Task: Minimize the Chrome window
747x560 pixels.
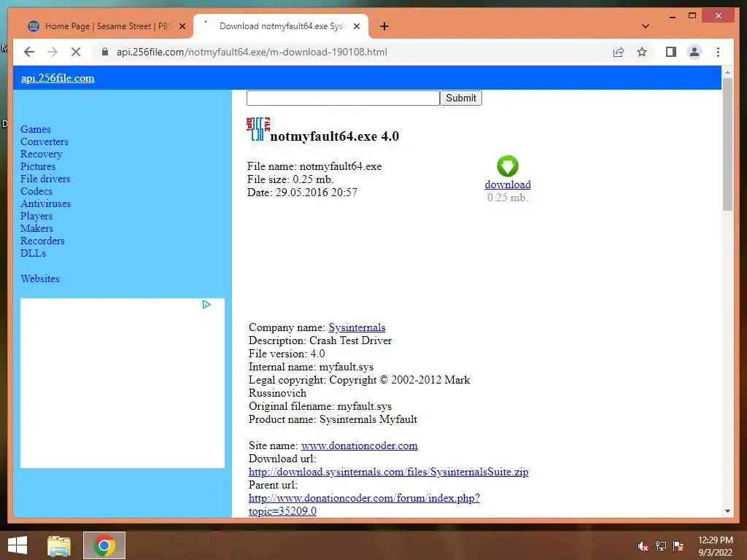Action: tap(672, 16)
